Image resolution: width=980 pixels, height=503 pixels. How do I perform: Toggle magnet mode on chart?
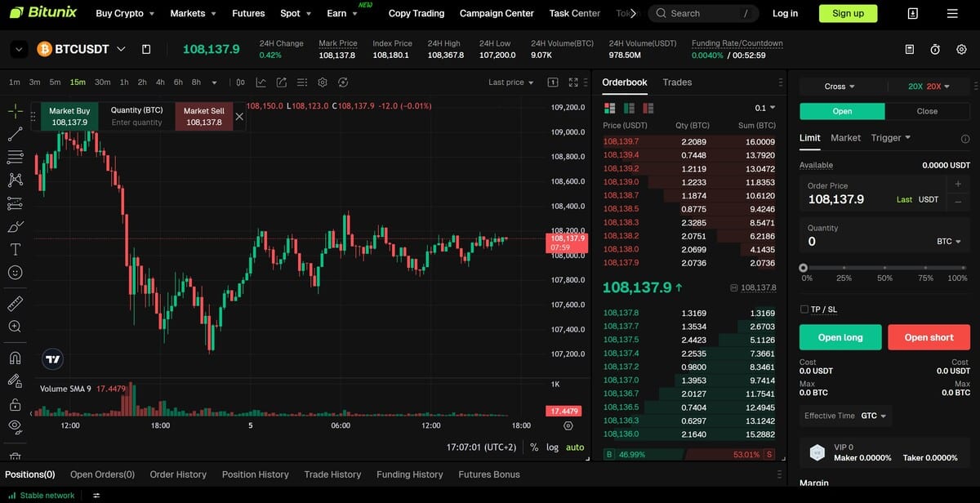[x=15, y=358]
